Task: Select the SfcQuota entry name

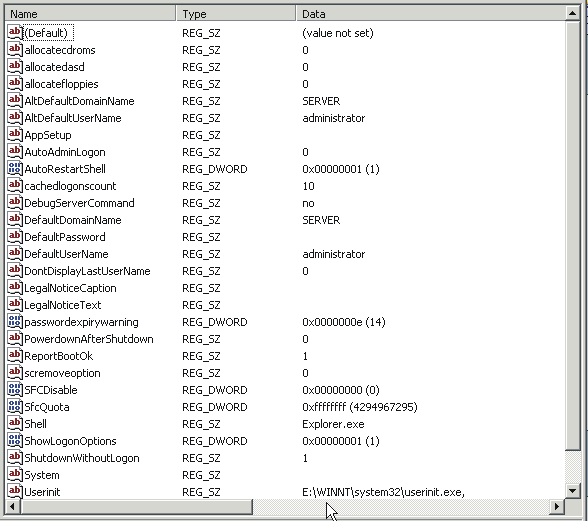Action: click(x=47, y=407)
